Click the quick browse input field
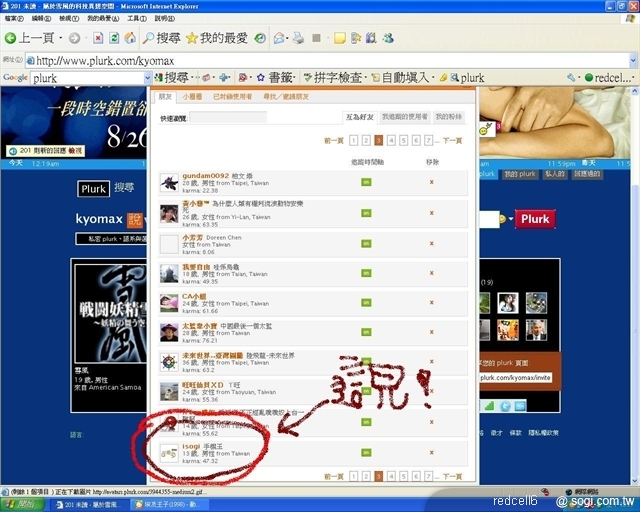 (227, 117)
